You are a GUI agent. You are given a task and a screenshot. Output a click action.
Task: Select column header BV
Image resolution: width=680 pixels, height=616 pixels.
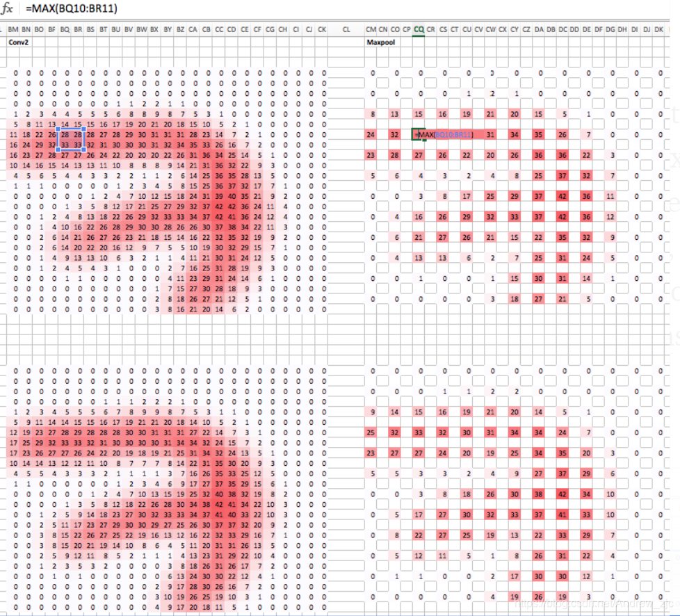tap(129, 29)
